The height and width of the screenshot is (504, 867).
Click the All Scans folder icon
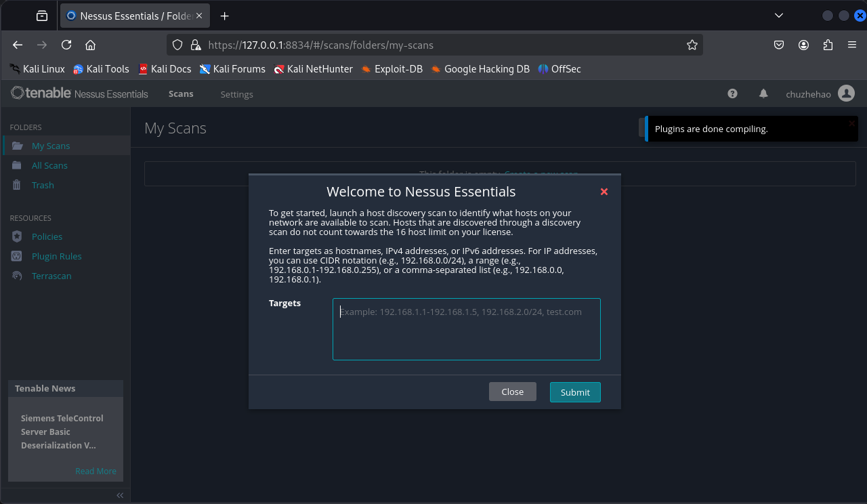(17, 165)
